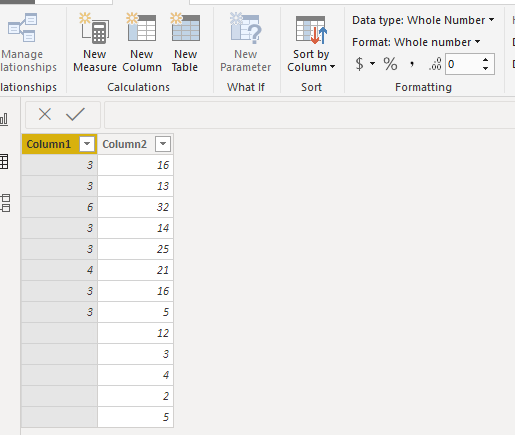Click Column2 cell with value 21
This screenshot has height=435, width=515.
(135, 270)
